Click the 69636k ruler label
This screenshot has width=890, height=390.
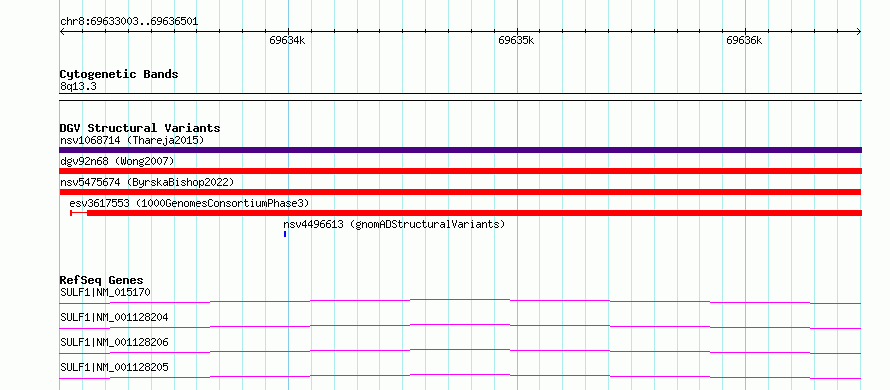coord(744,41)
